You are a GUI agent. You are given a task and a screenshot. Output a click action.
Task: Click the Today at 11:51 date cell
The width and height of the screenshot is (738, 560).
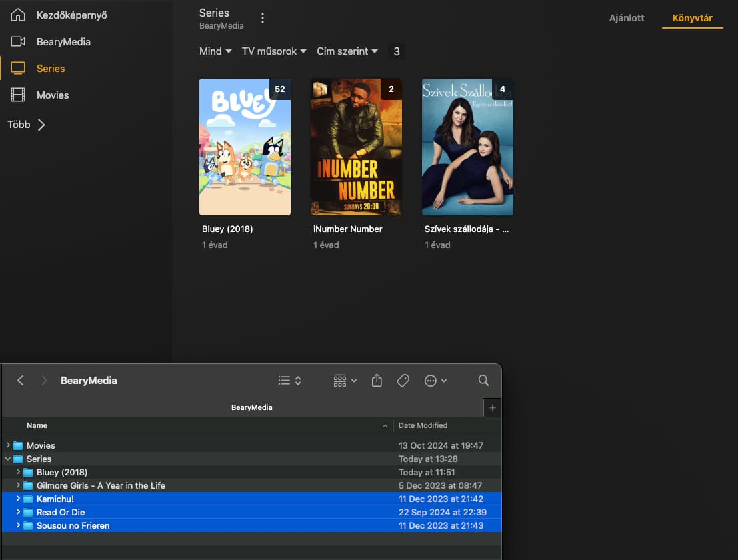pos(427,472)
